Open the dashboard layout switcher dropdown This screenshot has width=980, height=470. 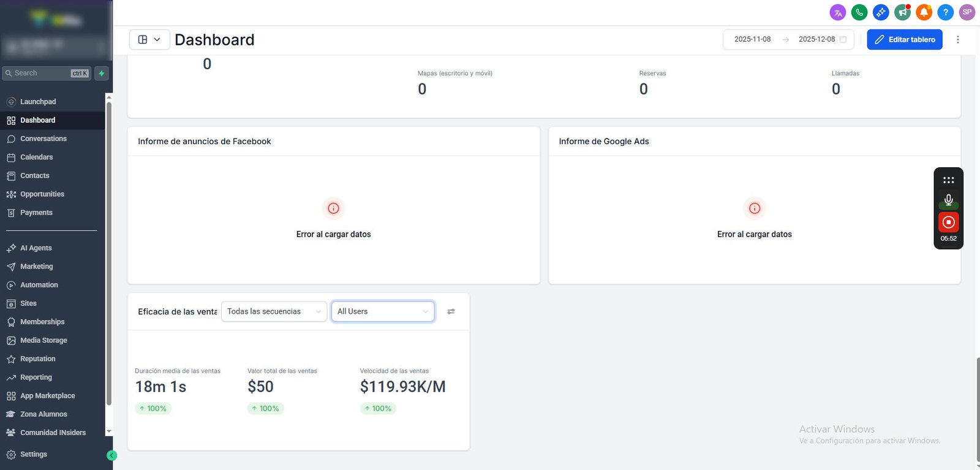[x=149, y=39]
